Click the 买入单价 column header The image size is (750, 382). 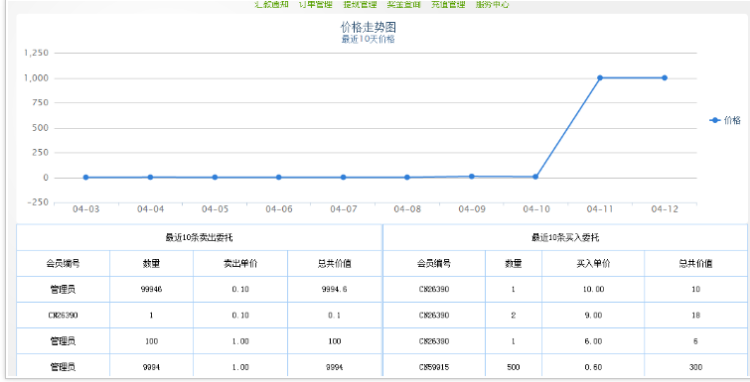click(x=594, y=263)
